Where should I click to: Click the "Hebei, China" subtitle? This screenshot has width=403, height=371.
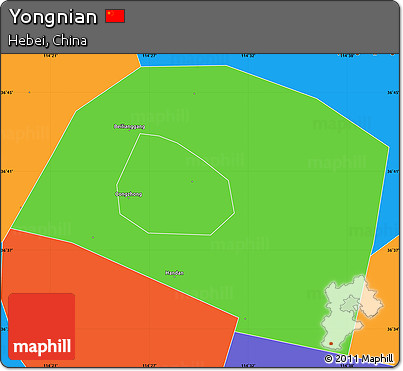coord(47,40)
